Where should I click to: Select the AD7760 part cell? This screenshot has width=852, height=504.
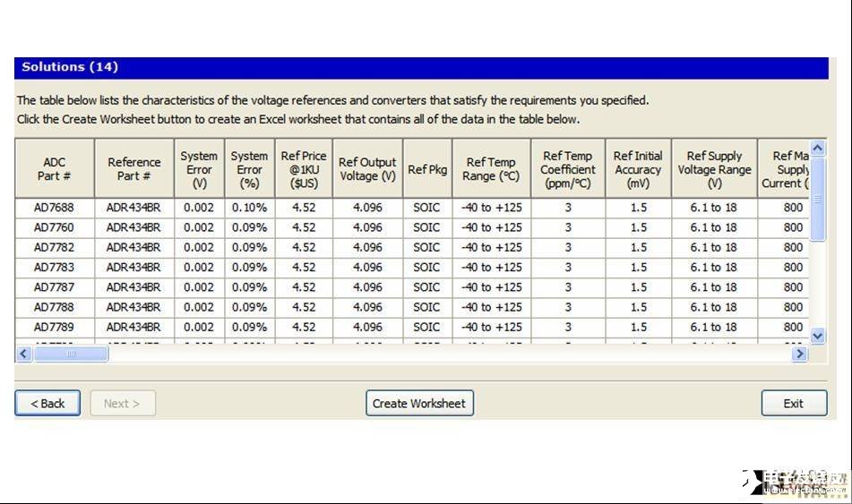[x=54, y=227]
